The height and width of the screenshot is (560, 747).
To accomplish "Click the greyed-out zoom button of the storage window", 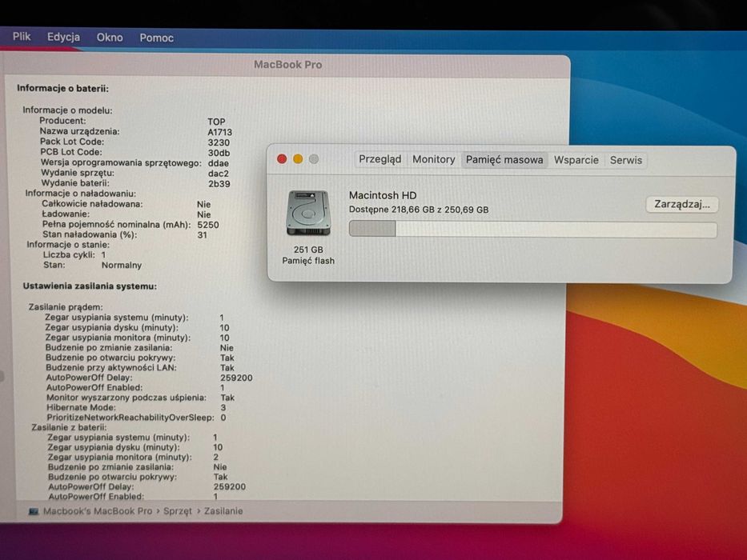I will pos(314,159).
